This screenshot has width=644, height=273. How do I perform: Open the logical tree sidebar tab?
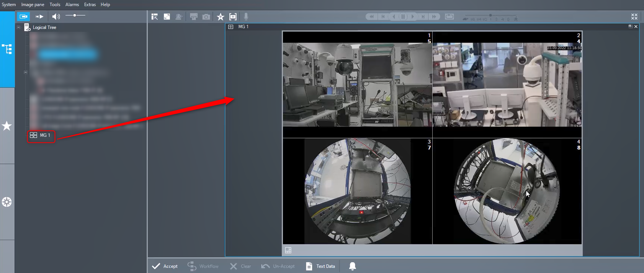7,49
